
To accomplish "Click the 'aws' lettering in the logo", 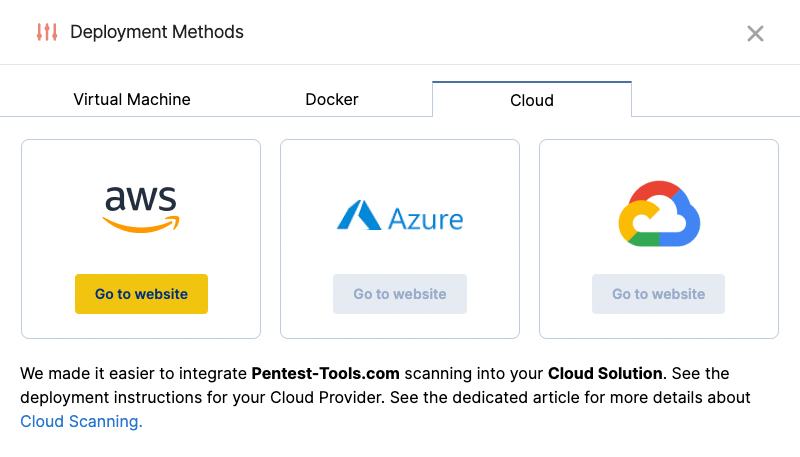I will coord(141,198).
